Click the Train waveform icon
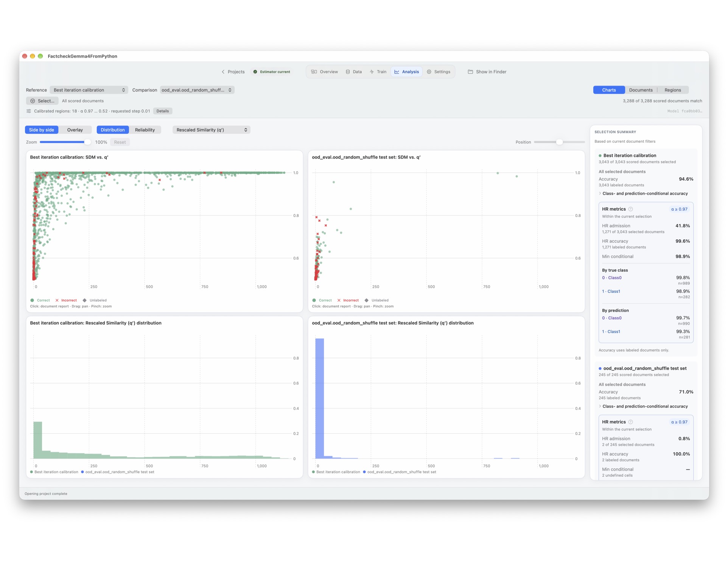This screenshot has width=728, height=563. point(372,72)
